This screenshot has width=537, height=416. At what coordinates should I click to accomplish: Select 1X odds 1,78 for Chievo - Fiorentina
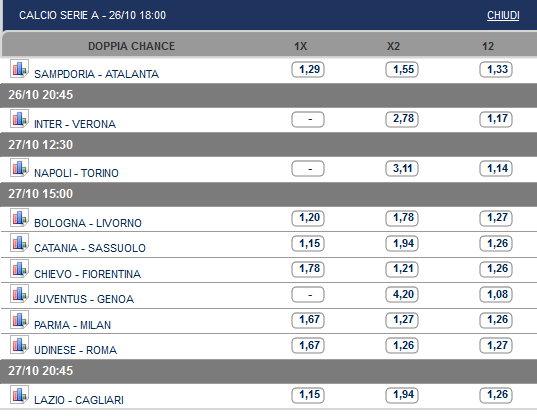(x=308, y=269)
